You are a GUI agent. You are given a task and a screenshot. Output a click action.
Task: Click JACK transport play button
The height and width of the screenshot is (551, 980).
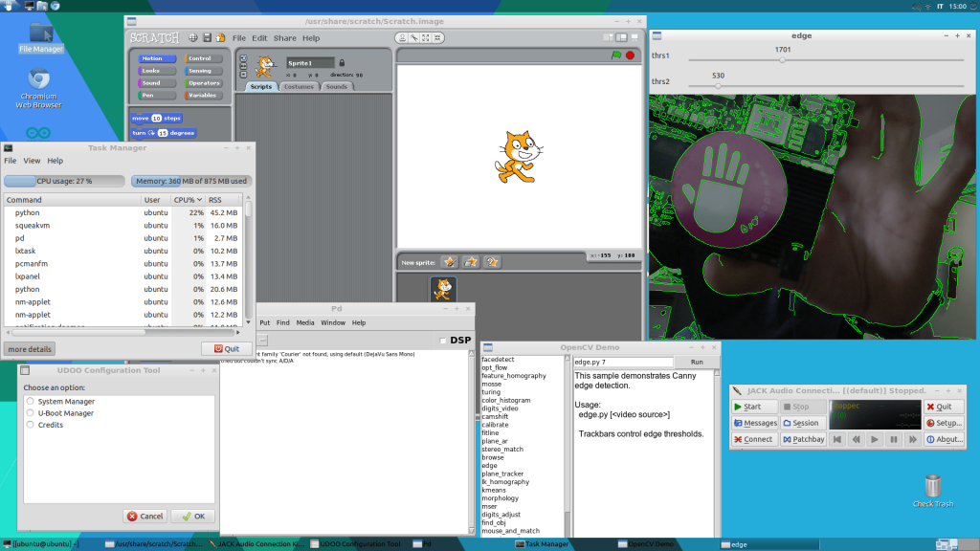coord(875,440)
